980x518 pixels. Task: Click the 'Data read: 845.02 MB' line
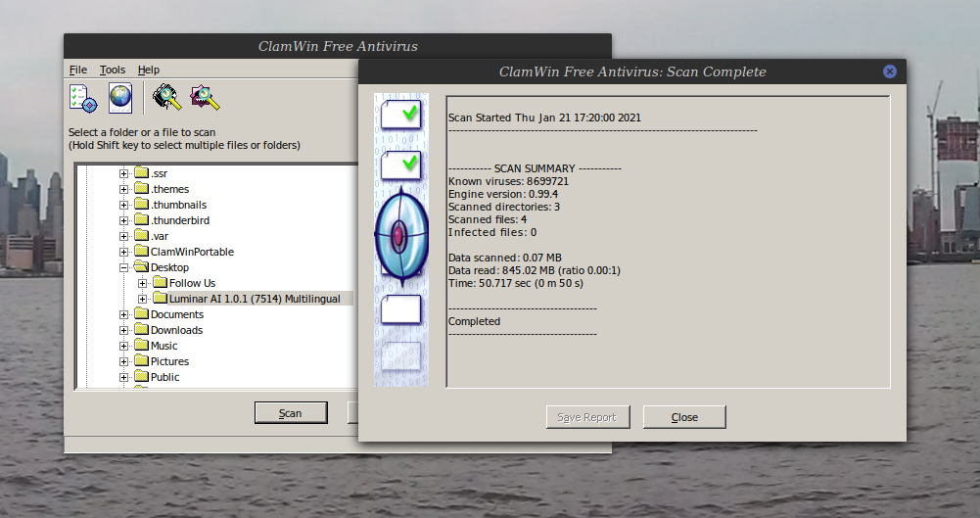click(535, 270)
